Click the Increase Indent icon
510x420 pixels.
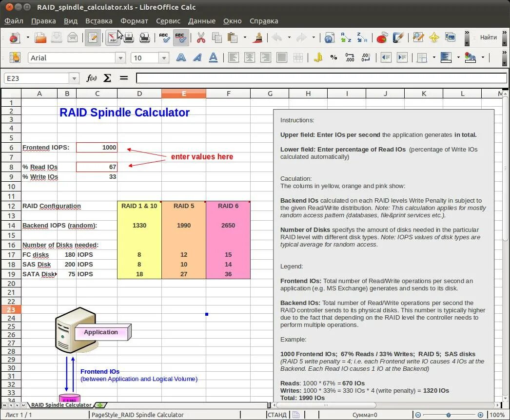click(x=402, y=58)
